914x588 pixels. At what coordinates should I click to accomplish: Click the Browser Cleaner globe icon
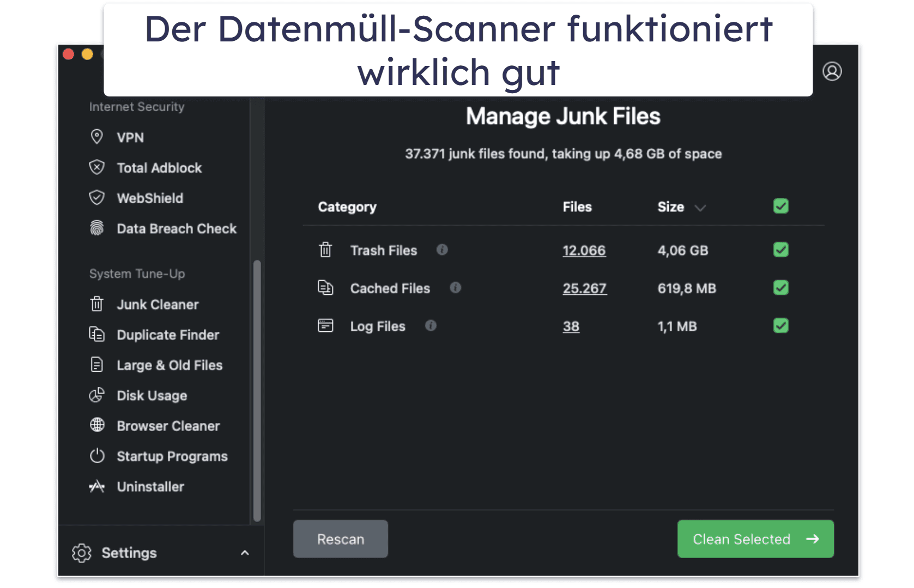click(x=97, y=425)
